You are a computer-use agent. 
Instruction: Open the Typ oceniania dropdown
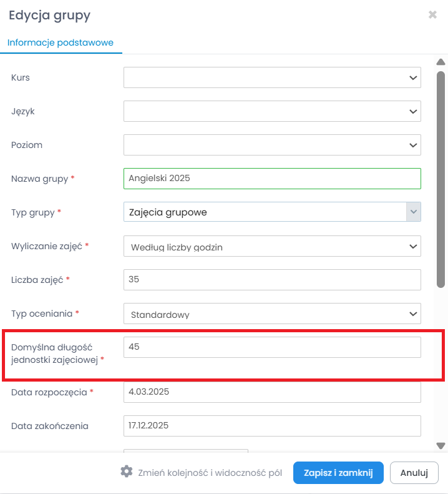[272, 314]
